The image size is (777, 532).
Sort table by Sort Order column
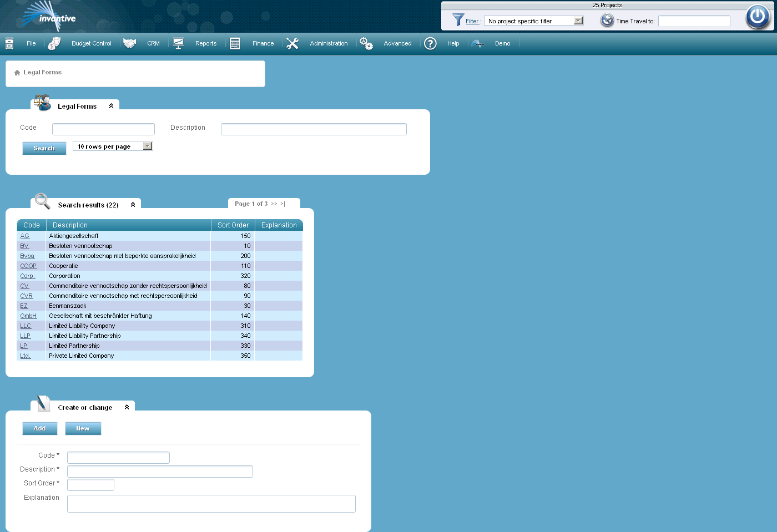(x=233, y=225)
